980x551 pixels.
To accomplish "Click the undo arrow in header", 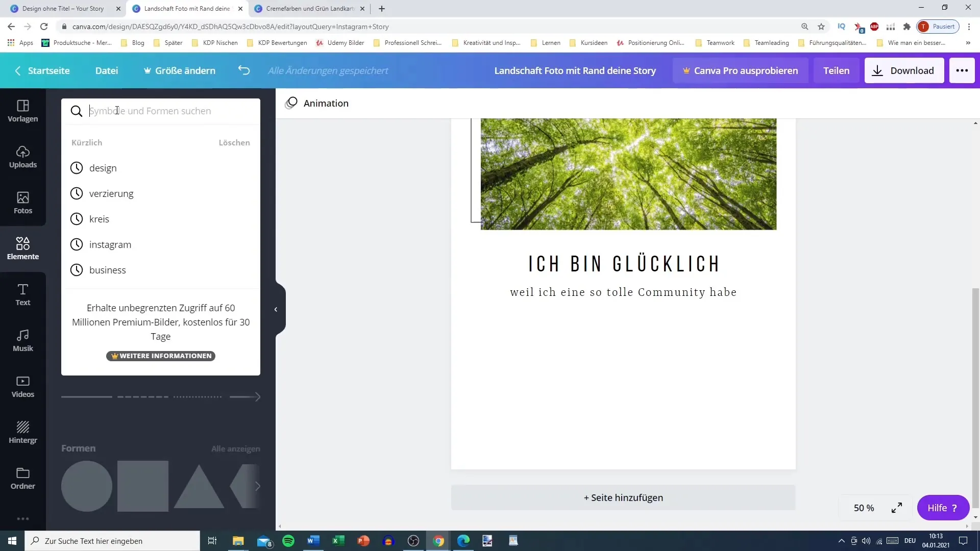I will click(244, 70).
